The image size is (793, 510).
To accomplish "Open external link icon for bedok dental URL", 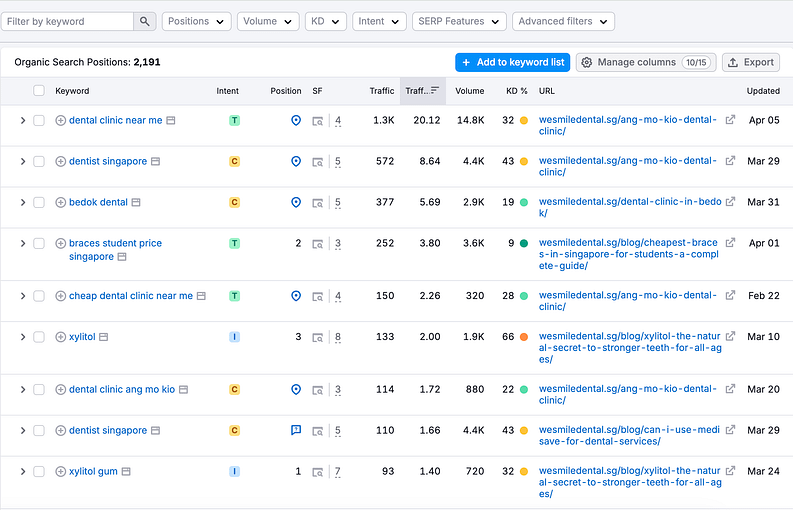I will (730, 202).
